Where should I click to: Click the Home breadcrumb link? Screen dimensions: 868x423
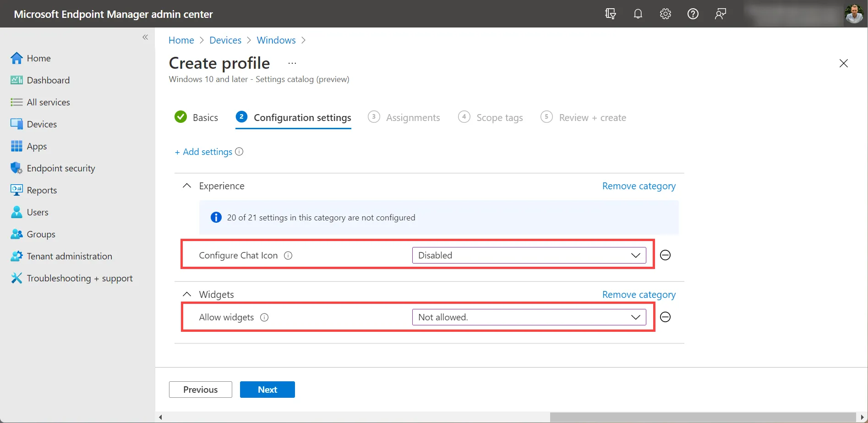point(181,40)
